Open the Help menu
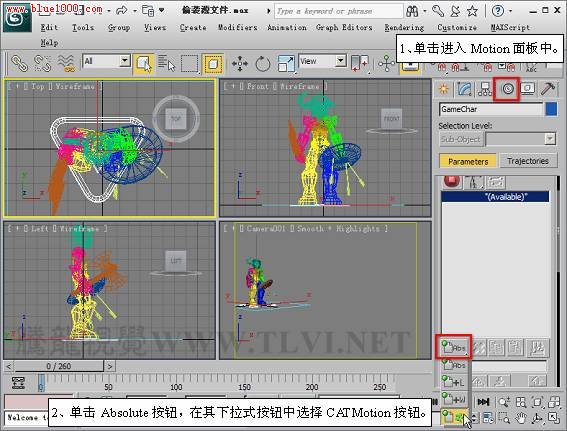The height and width of the screenshot is (431, 567). click(49, 43)
